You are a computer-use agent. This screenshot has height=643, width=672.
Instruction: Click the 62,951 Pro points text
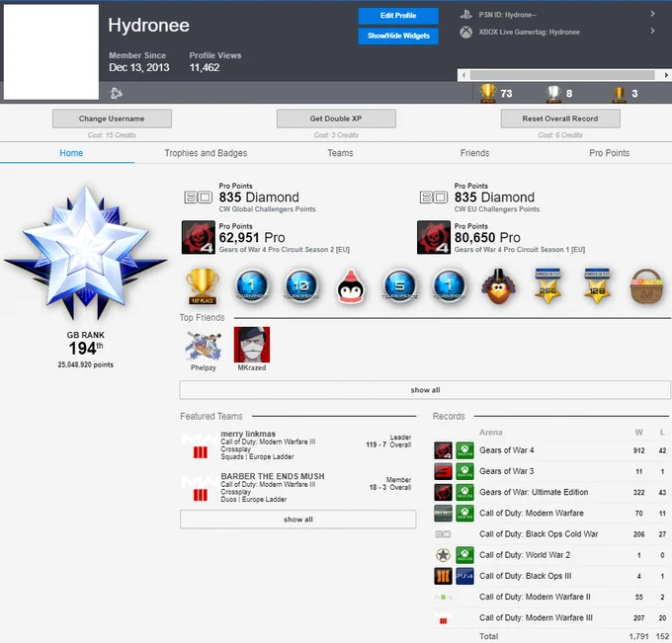(252, 237)
